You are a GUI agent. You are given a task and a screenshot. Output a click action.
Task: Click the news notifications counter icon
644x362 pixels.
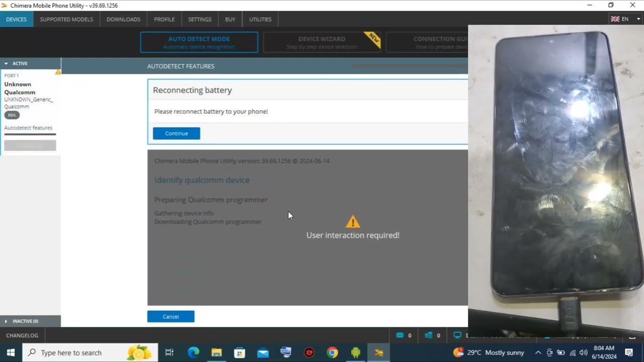tap(429, 335)
